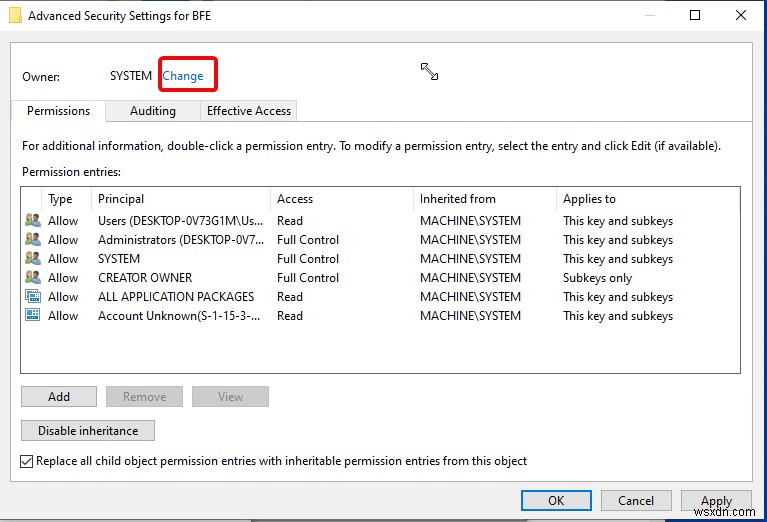Select the Account Unknown entry icon
767x522 pixels.
[32, 316]
